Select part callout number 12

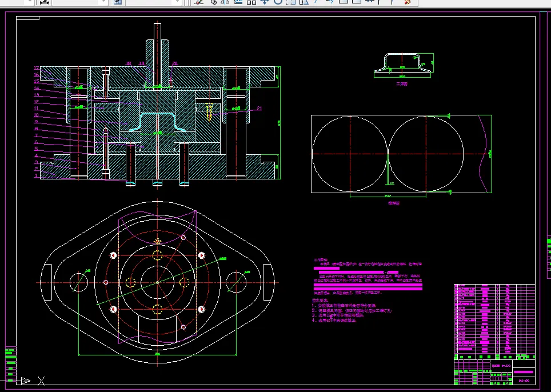click(x=36, y=102)
